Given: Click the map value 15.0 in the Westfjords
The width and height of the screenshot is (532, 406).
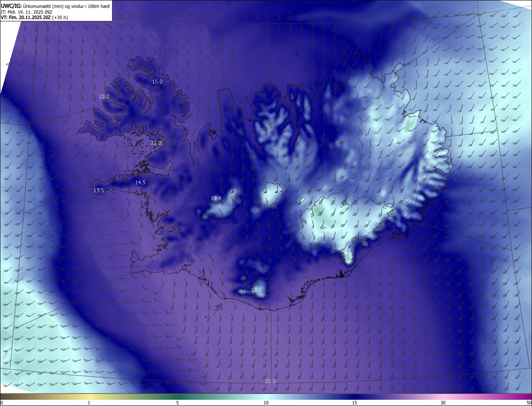Looking at the screenshot, I should click(157, 81).
